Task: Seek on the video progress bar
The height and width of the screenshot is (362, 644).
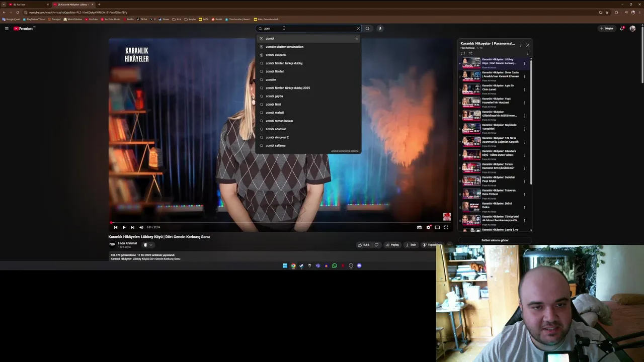Action: (x=281, y=222)
